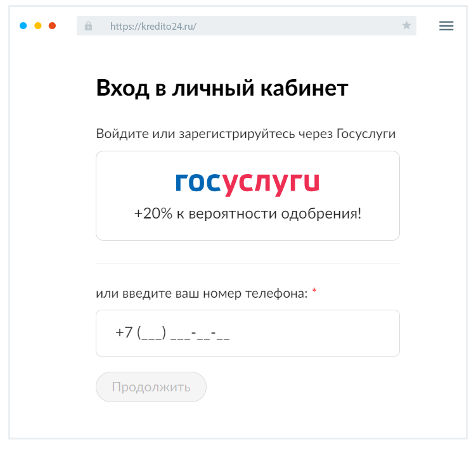Click the blue window control dot
476x449 pixels.
point(23,26)
